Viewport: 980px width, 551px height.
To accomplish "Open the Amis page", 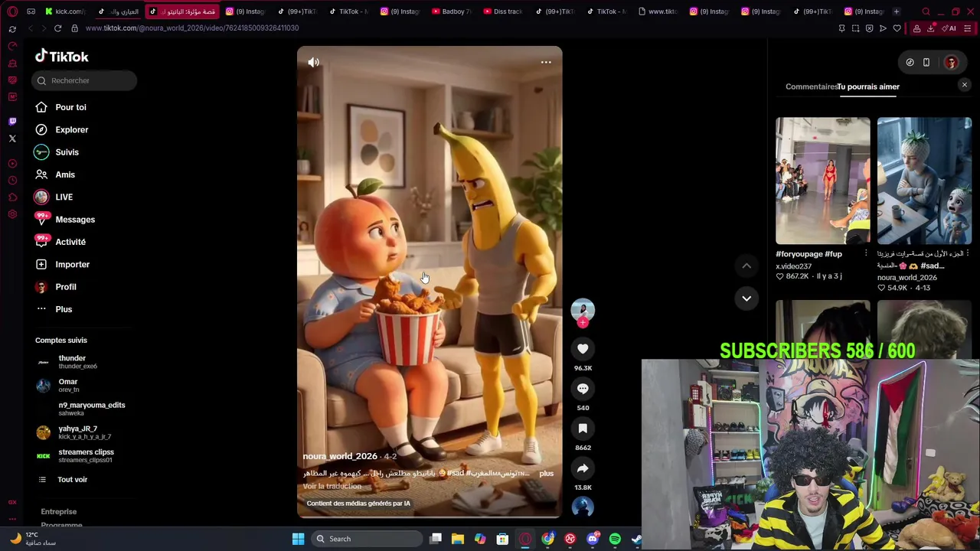I will tap(64, 174).
